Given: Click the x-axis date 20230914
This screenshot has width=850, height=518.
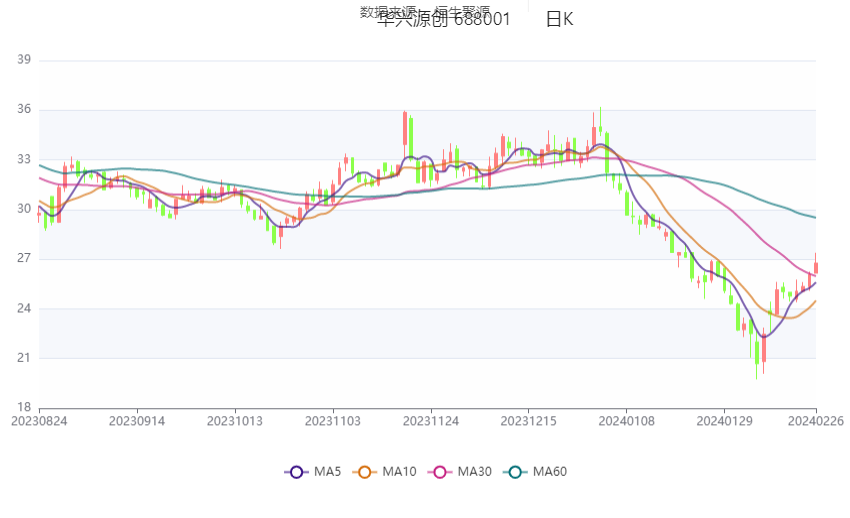Looking at the screenshot, I should click(x=137, y=421).
